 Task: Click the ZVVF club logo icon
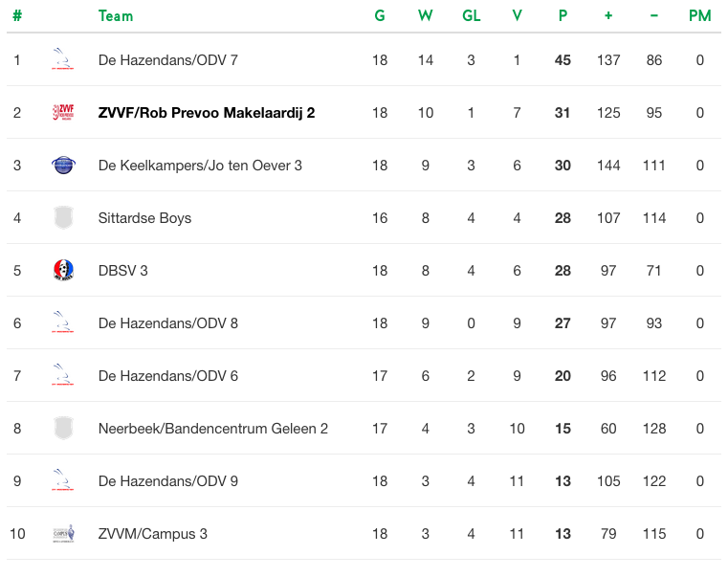(x=63, y=112)
